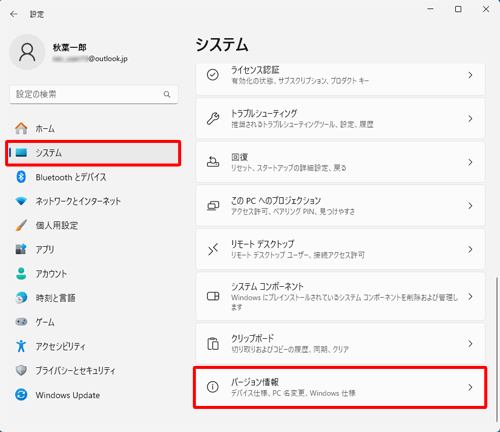Open プライバシーとセキュリティ label
This screenshot has width=500, height=432.
pos(75,370)
